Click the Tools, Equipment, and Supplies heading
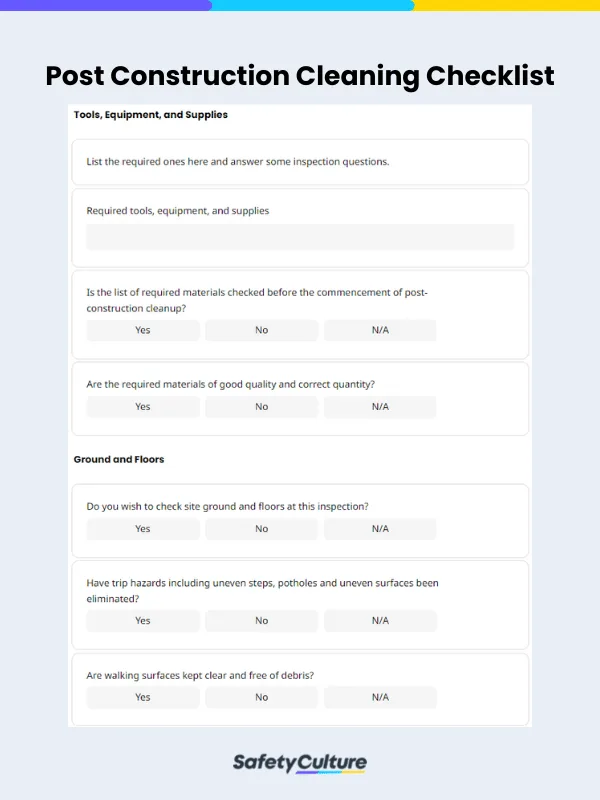This screenshot has height=800, width=600. click(151, 115)
